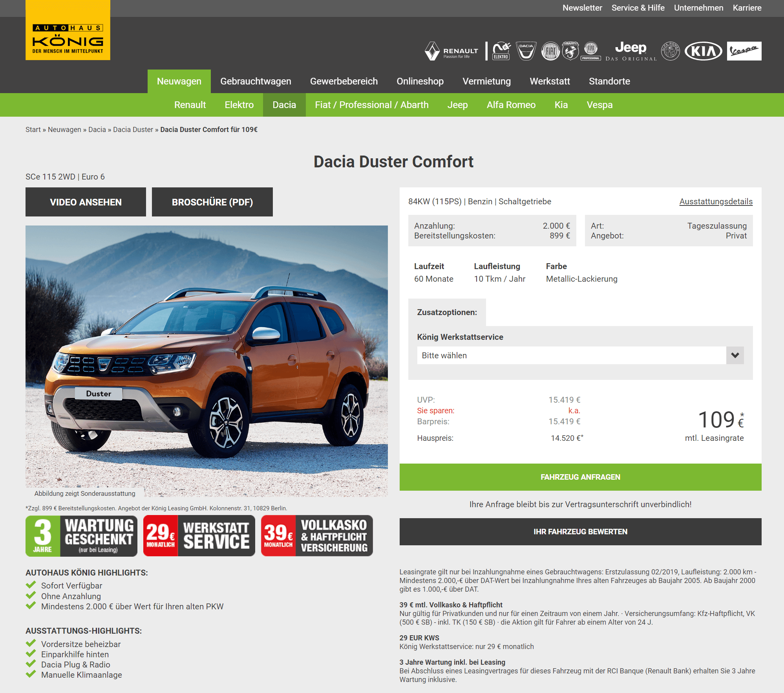Select Kia in the green submenu
Screen dimensions: 784x693
561,105
